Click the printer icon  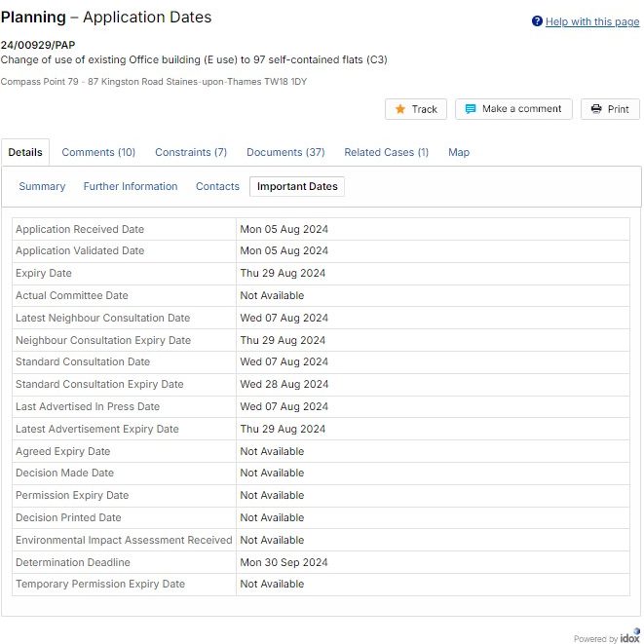(596, 109)
